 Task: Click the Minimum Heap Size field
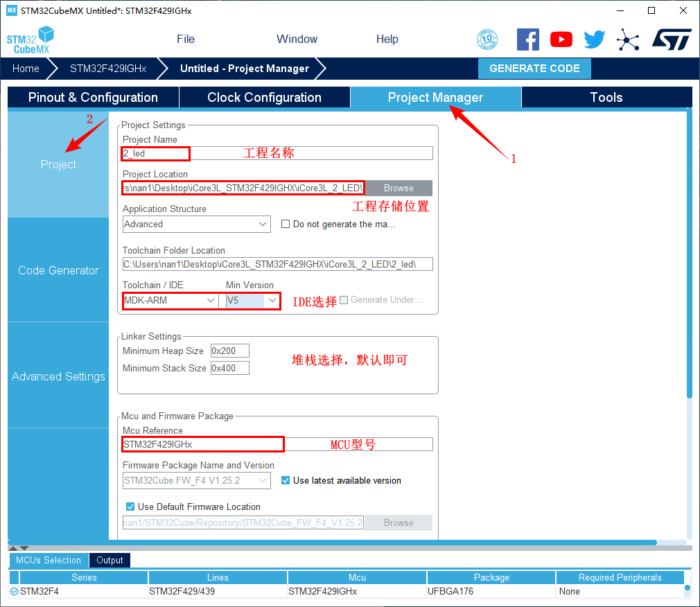229,351
